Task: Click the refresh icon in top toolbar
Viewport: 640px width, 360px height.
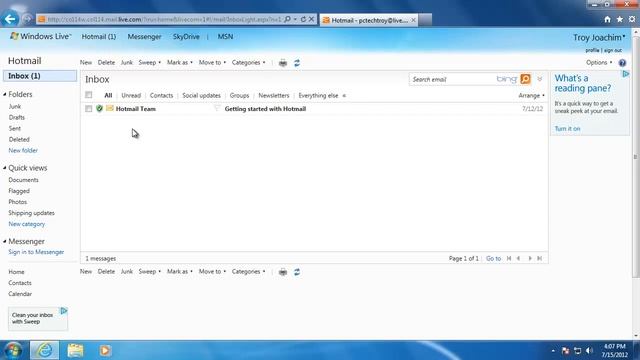Action: [297, 63]
